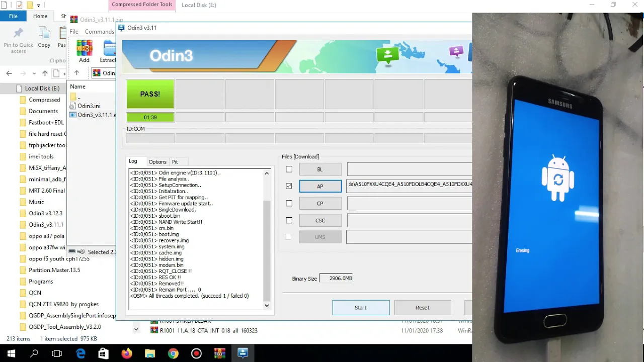
Task: Click the Odin3 taskbar icon
Action: (243, 353)
